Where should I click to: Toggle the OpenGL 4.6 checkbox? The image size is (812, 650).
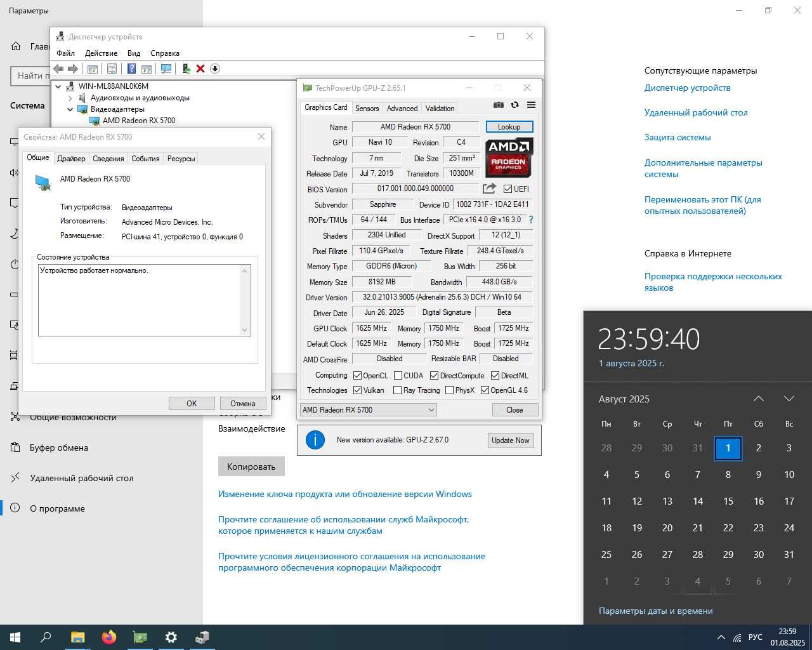pyautogui.click(x=485, y=390)
